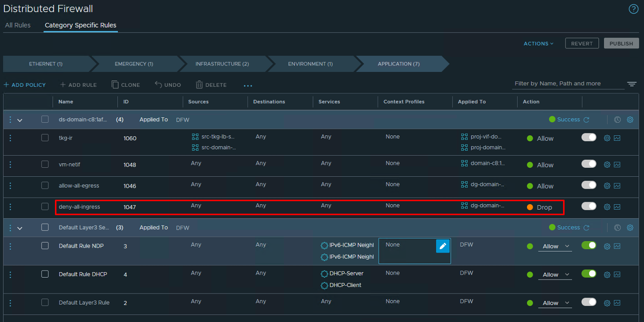The width and height of the screenshot is (644, 322).
Task: Select the INFRASTRUCTURE category tab
Action: [221, 63]
